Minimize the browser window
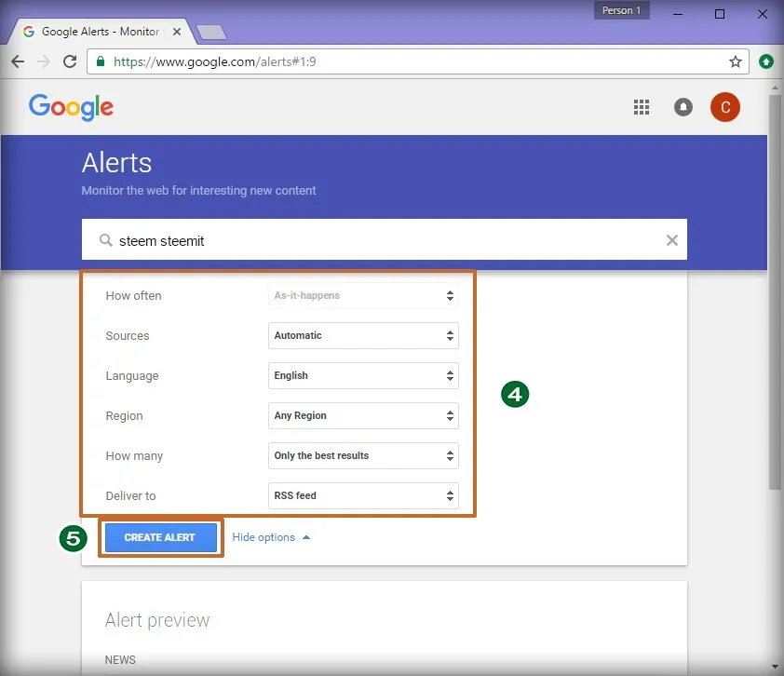Screen dimensions: 784x676 [678, 13]
